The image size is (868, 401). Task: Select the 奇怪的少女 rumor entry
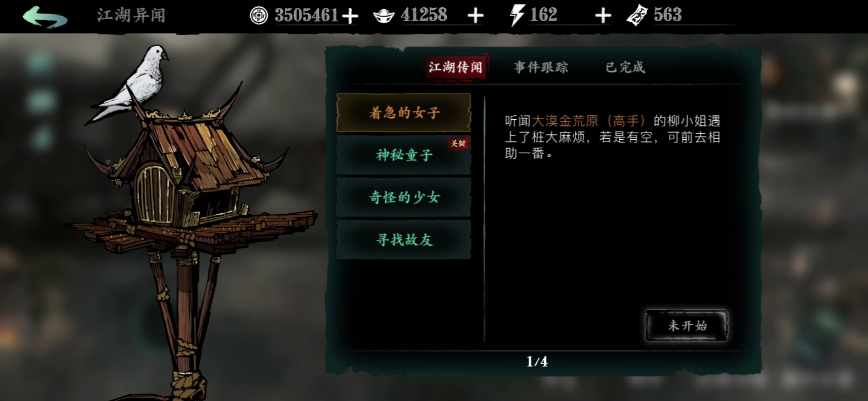(x=404, y=197)
